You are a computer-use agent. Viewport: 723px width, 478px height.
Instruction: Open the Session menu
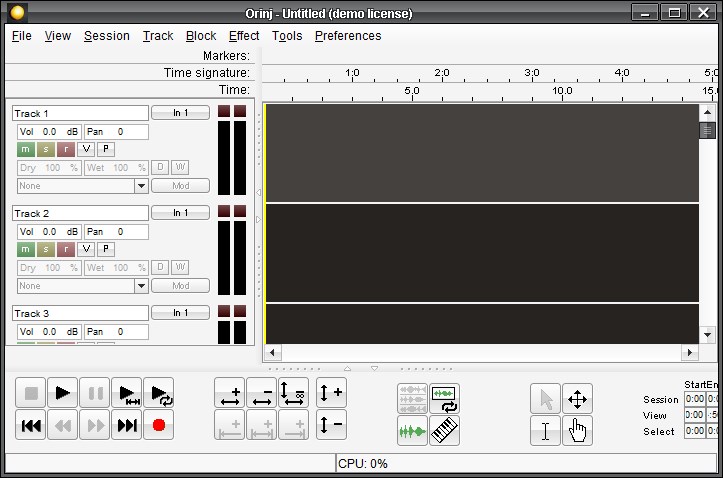(107, 36)
